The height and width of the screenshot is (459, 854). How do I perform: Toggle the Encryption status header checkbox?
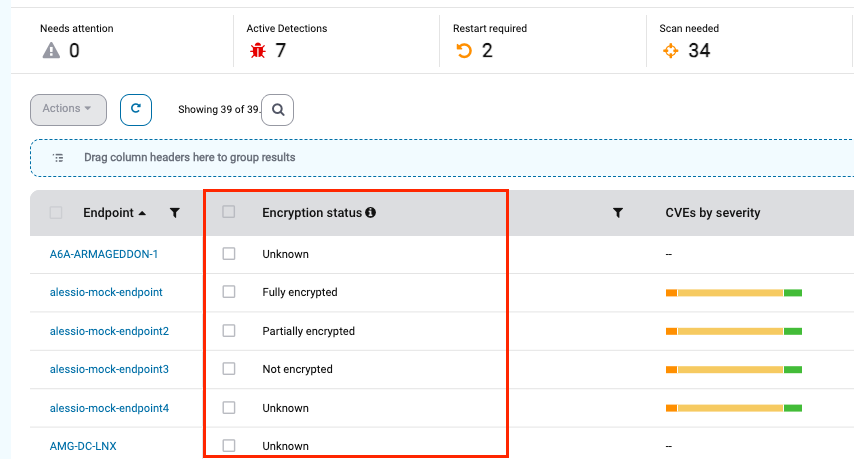(x=229, y=211)
